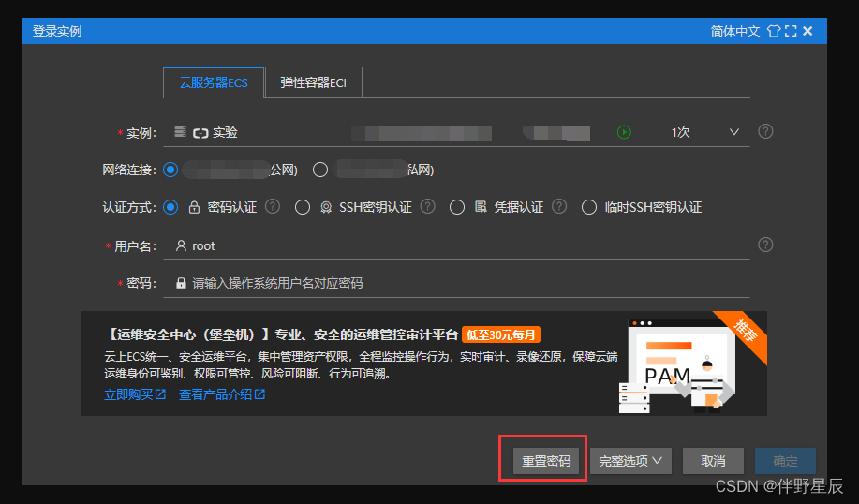Viewport: 859px width, 504px height.
Task: Click the lock icon in password field
Action: pyautogui.click(x=181, y=283)
